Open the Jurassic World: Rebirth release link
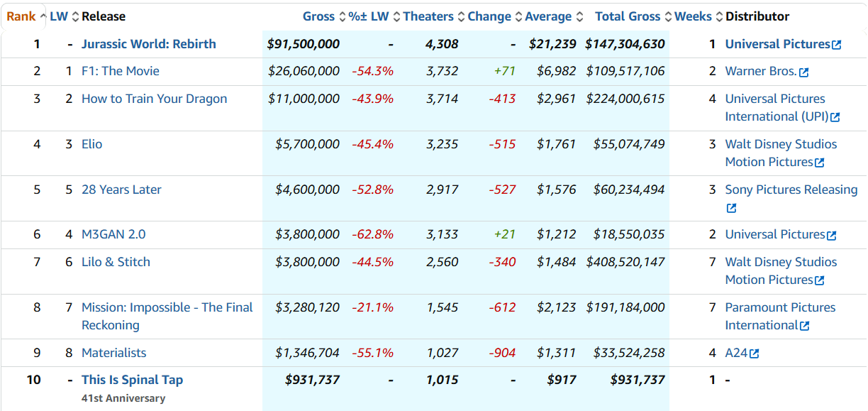 tap(149, 44)
